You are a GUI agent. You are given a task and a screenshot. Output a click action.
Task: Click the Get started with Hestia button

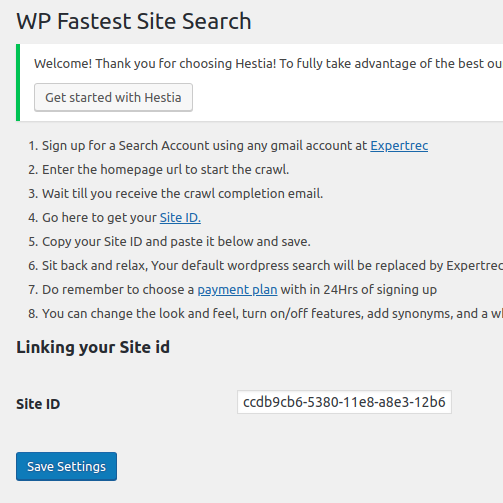[113, 97]
